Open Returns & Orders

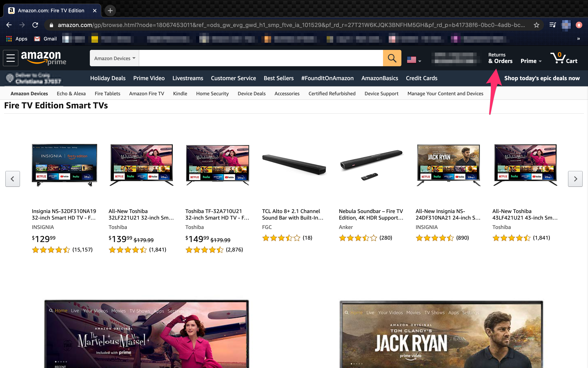click(x=500, y=58)
